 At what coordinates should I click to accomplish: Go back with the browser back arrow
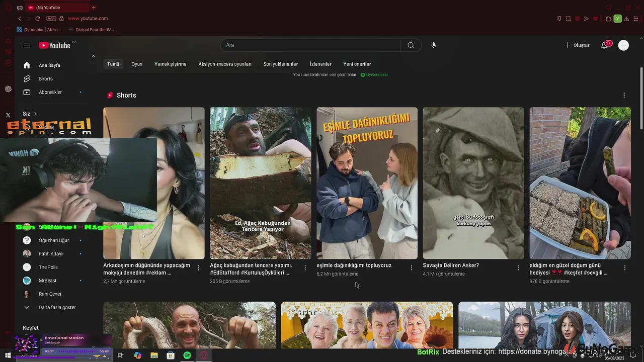click(20, 19)
